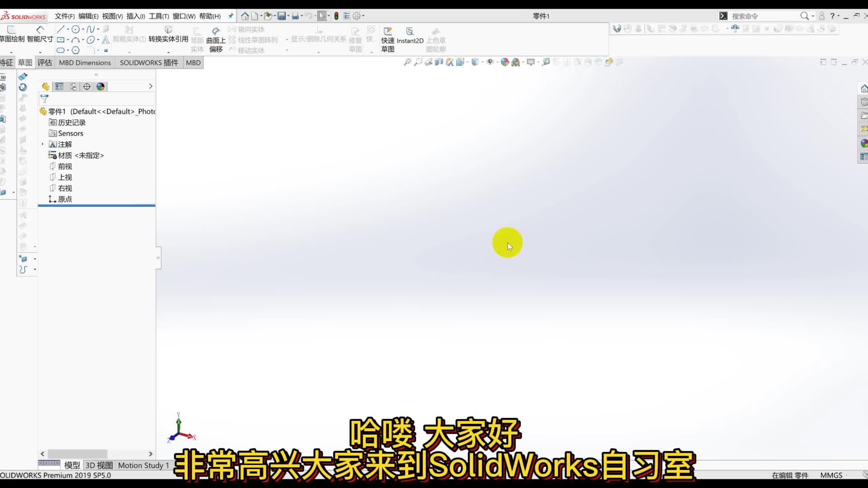The height and width of the screenshot is (488, 868).
Task: Select the Spline sketch tool
Action: pyautogui.click(x=90, y=29)
